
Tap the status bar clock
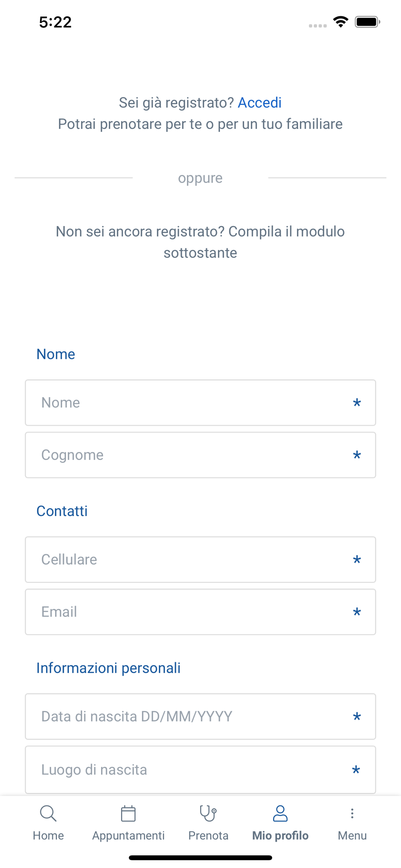tap(55, 22)
